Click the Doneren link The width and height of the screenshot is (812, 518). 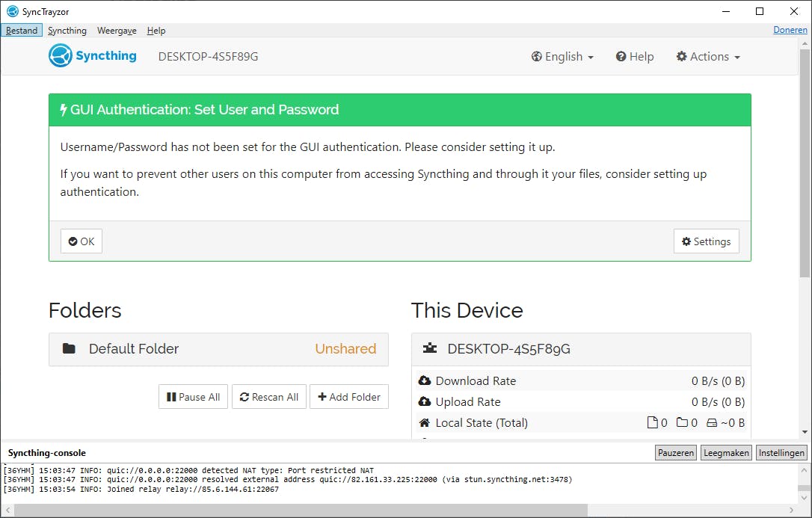tap(790, 29)
